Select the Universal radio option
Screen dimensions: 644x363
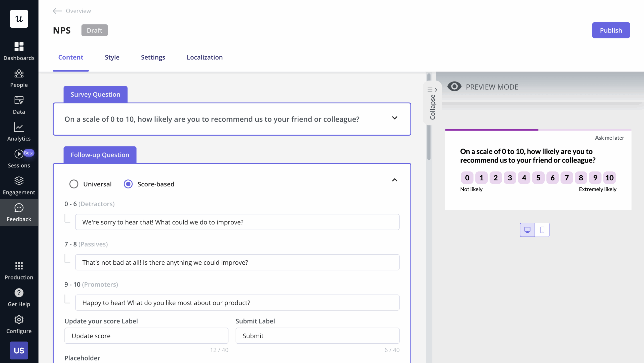(x=74, y=184)
